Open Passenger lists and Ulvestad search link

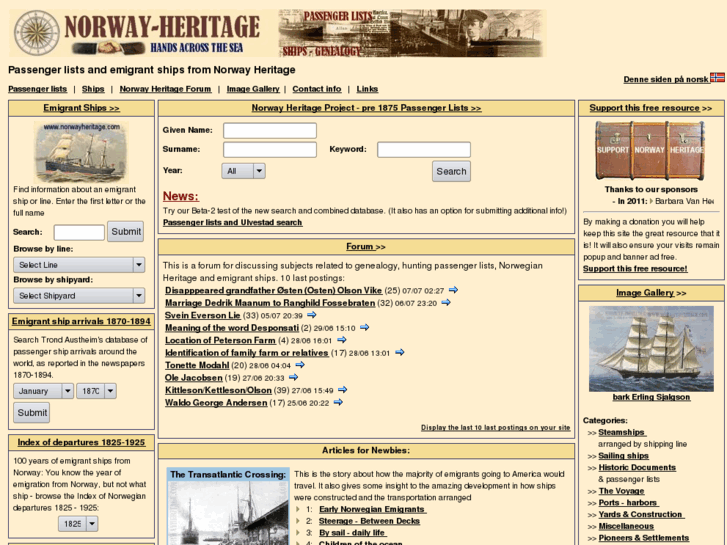[232, 223]
